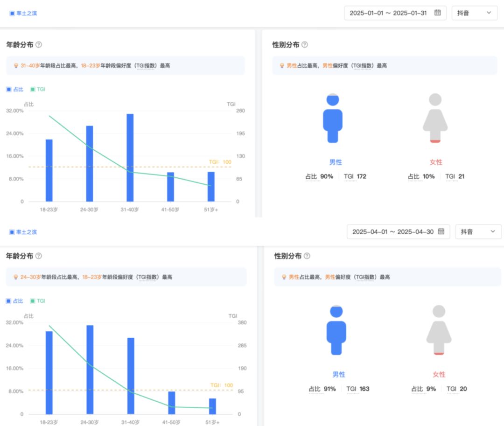This screenshot has width=504, height=426.
Task: Select the lower 率土之滨 legend tag
Action: (x=23, y=232)
